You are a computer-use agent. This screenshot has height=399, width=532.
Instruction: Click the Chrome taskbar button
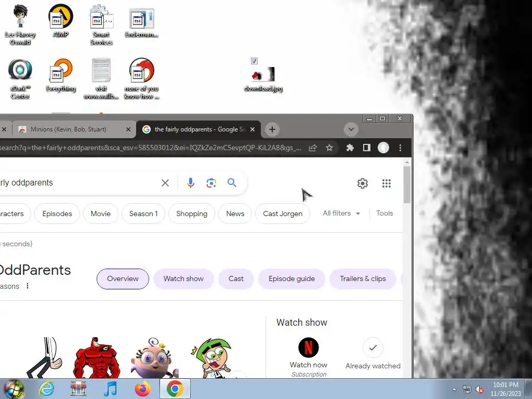point(175,389)
